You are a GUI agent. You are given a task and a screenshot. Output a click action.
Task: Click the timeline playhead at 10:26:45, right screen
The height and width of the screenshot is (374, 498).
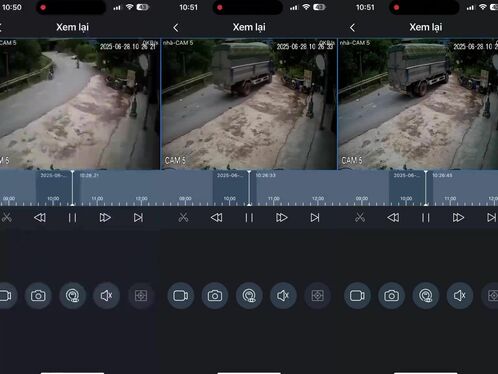tap(426, 188)
